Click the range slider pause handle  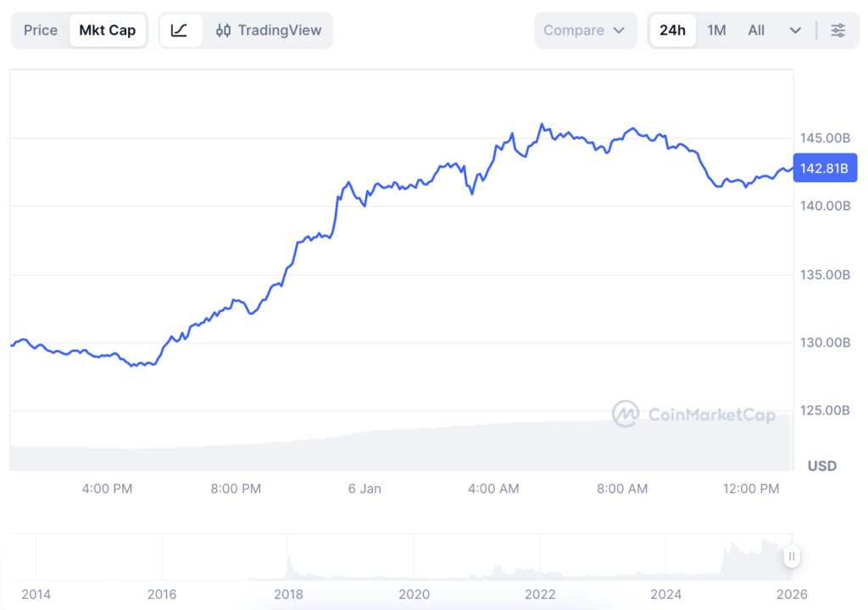tap(791, 557)
